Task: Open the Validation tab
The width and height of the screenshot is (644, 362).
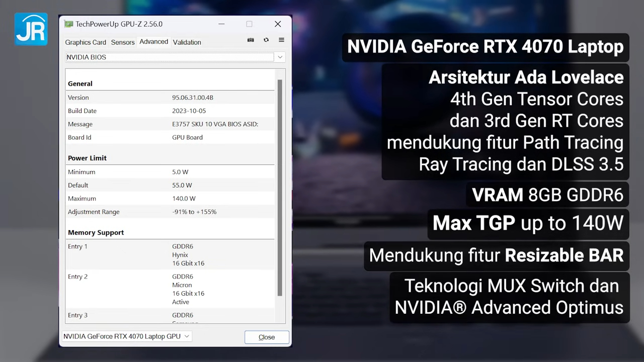Action: (x=187, y=42)
